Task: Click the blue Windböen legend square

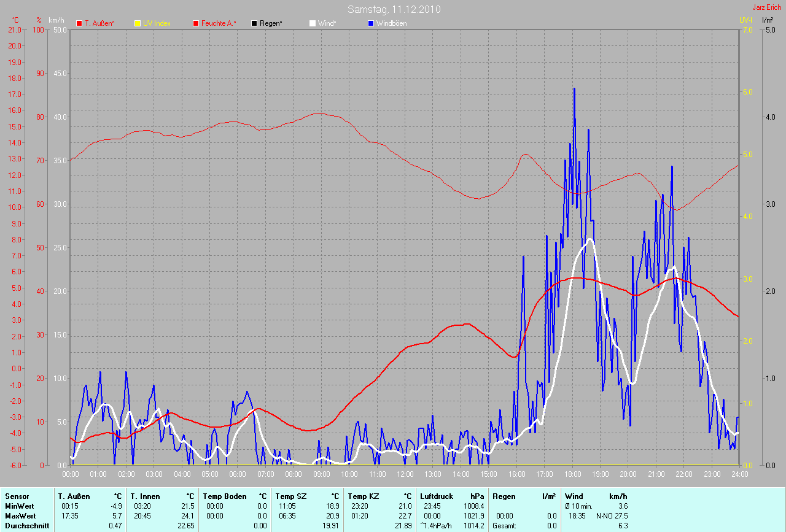Action: (371, 23)
